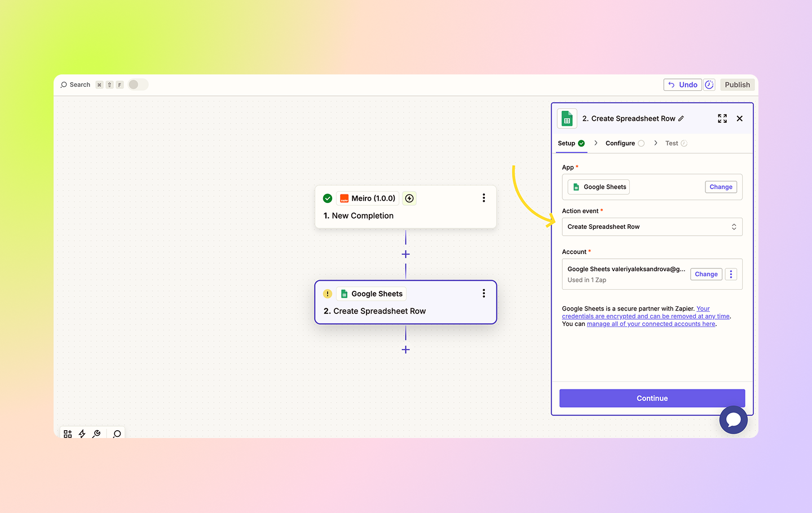Change the Google Sheets app

coord(721,187)
